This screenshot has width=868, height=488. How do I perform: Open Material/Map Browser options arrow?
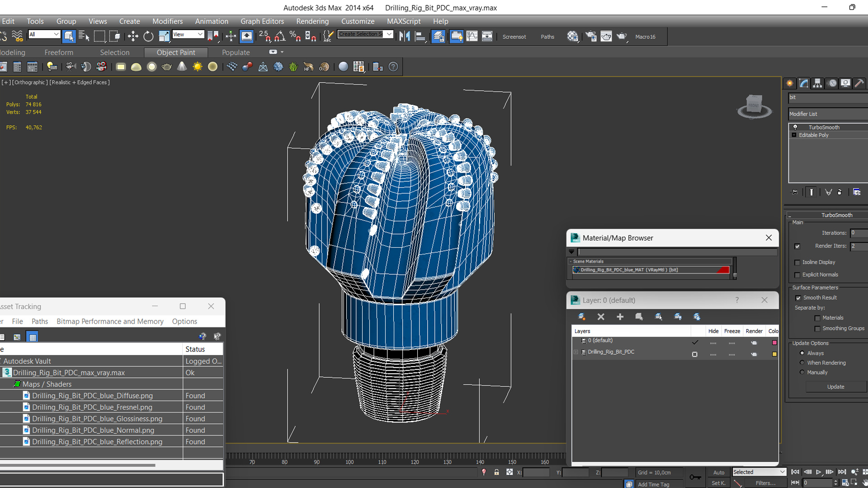click(571, 252)
